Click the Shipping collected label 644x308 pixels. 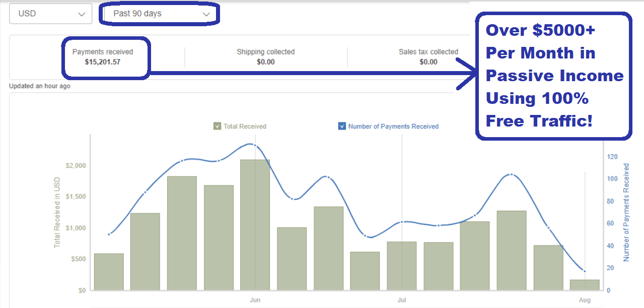(x=265, y=52)
